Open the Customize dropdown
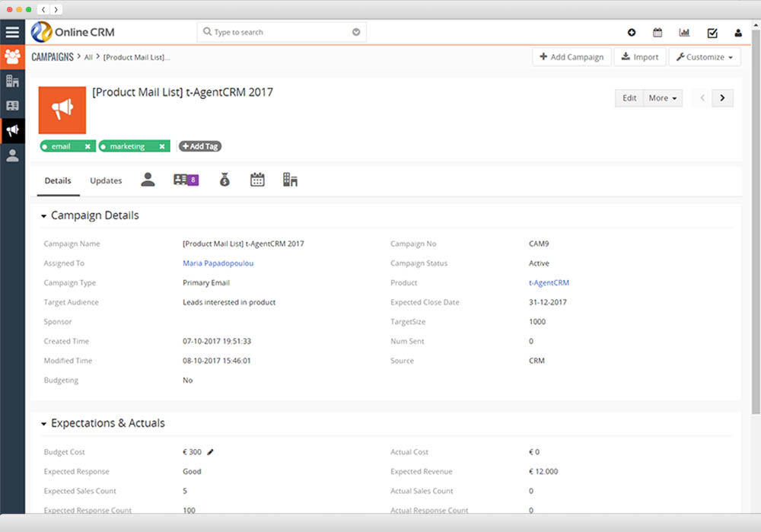 pos(705,57)
